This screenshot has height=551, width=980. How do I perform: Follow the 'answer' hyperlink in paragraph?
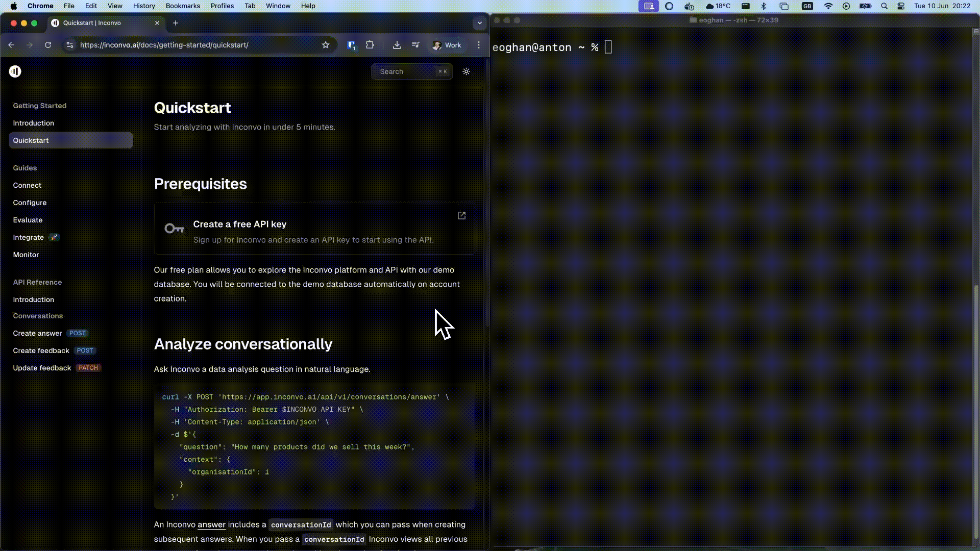(x=211, y=524)
